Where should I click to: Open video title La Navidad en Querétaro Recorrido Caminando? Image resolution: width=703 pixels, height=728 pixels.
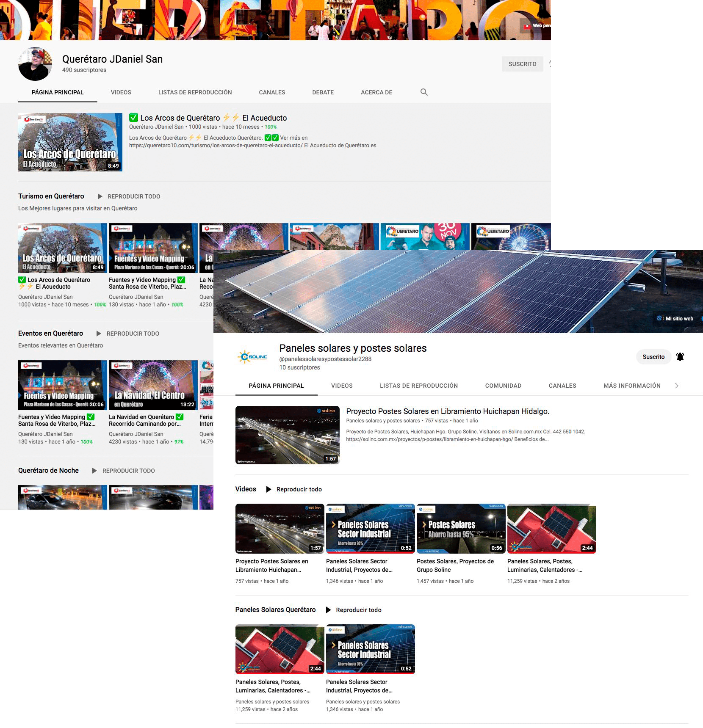146,420
